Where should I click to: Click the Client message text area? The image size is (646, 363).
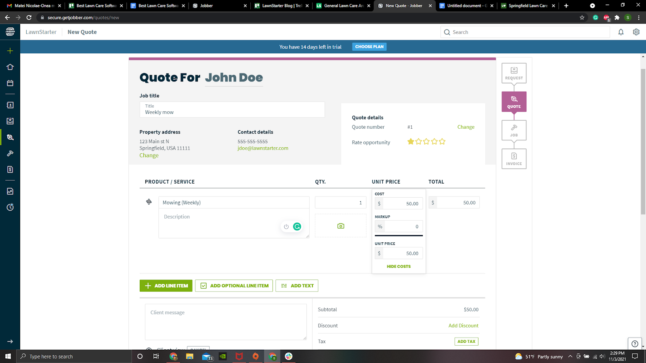click(226, 322)
